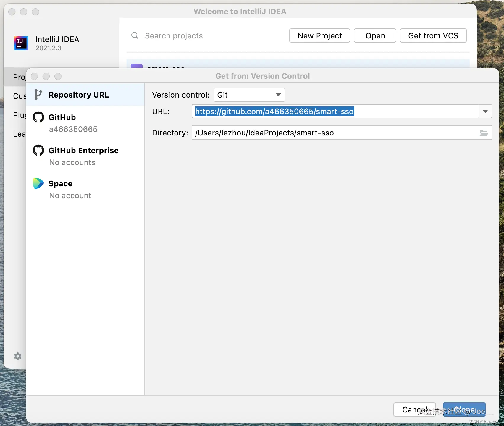Click the Repository URL branch icon

(x=38, y=95)
